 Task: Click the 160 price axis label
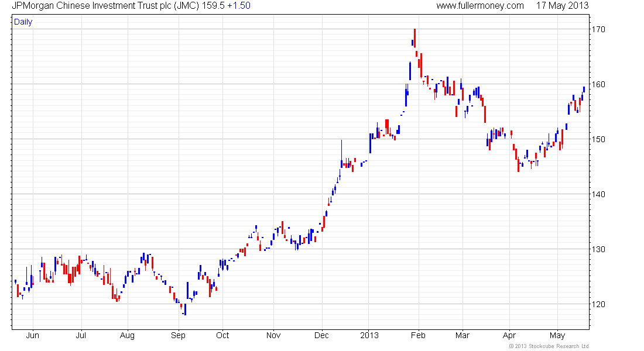[x=598, y=85]
